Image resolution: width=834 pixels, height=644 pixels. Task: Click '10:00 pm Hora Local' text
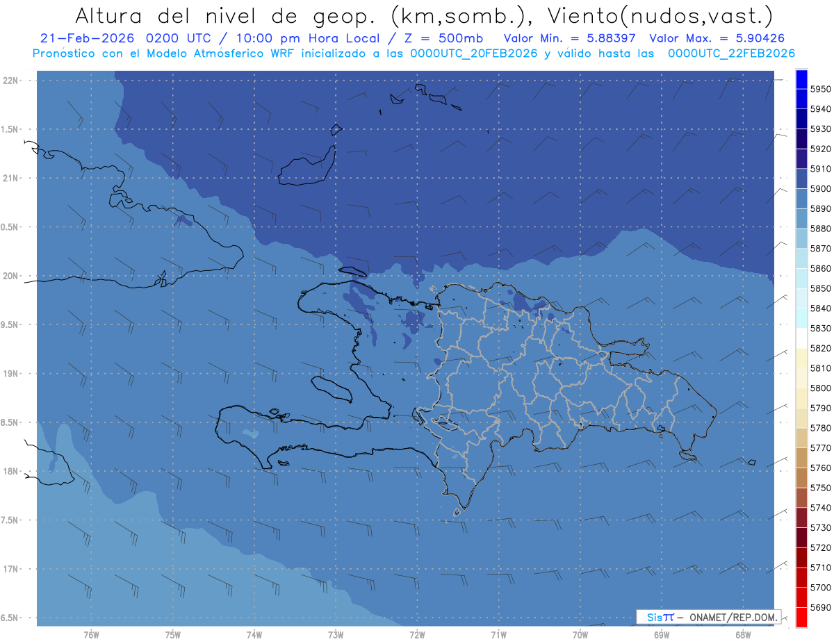tap(309, 39)
